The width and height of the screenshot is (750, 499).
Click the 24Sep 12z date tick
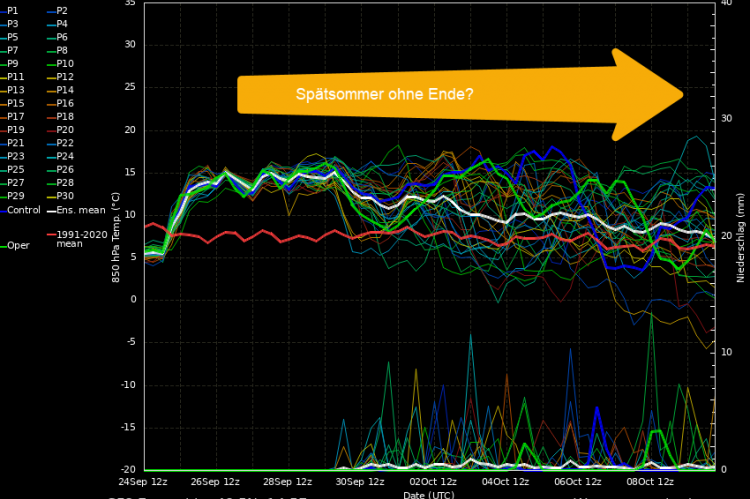click(143, 480)
